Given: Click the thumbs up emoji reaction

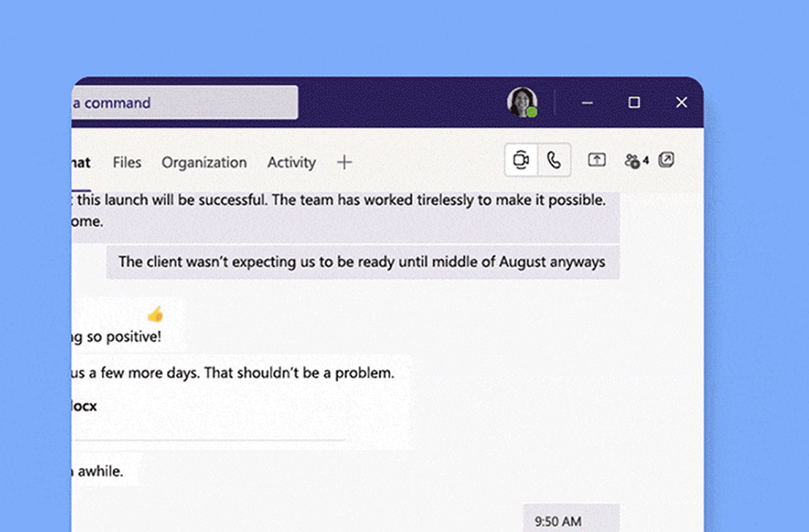Looking at the screenshot, I should (x=155, y=314).
